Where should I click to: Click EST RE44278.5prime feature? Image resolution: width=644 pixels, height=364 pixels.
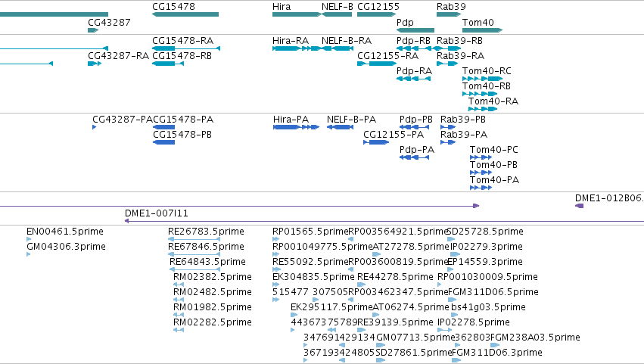coord(362,285)
